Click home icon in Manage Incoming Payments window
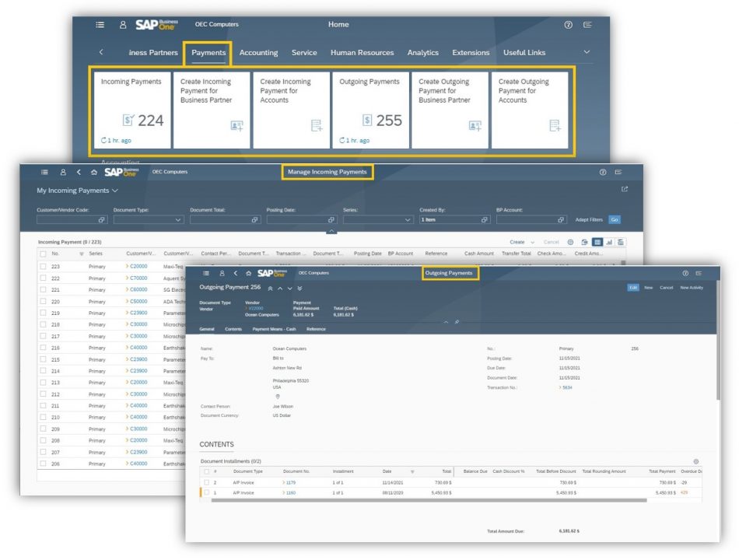Image resolution: width=739 pixels, height=560 pixels. click(x=94, y=172)
